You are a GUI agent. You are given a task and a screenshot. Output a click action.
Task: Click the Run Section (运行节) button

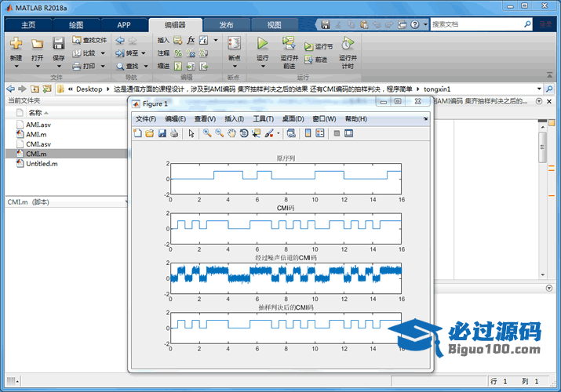[319, 46]
